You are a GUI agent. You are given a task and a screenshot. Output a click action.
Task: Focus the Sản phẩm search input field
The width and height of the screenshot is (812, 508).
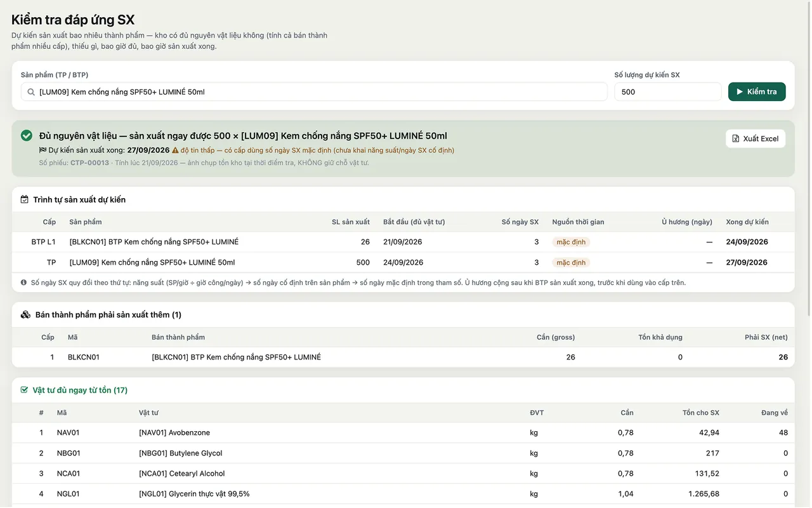pos(314,91)
